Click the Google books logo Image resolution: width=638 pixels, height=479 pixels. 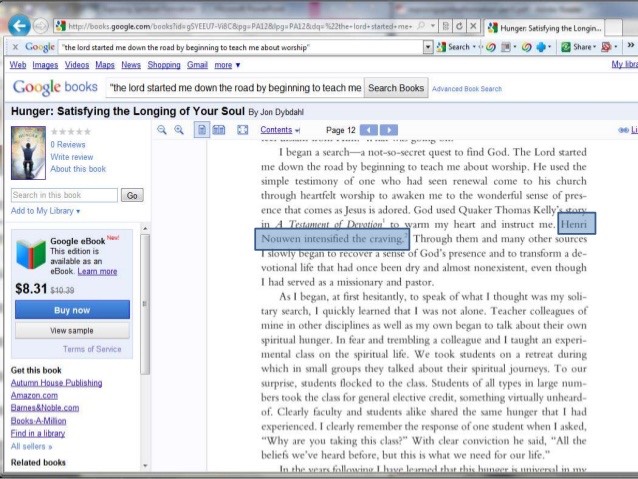click(x=55, y=87)
